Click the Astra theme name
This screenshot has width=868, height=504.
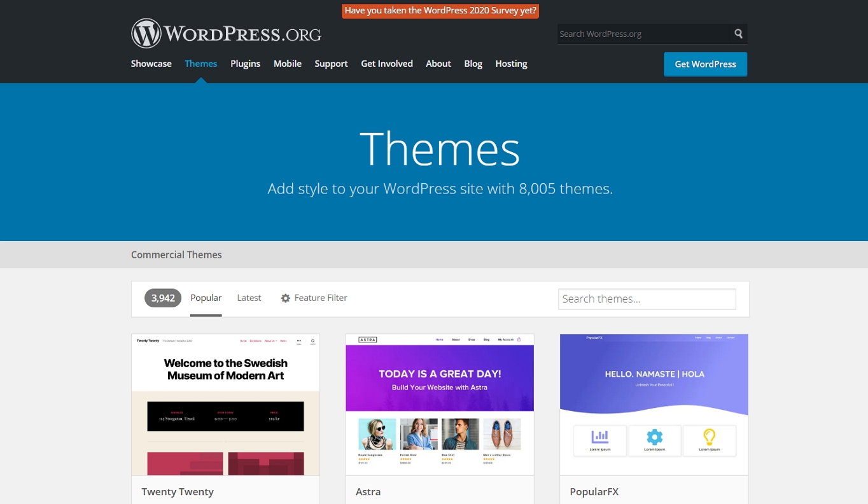coord(368,492)
